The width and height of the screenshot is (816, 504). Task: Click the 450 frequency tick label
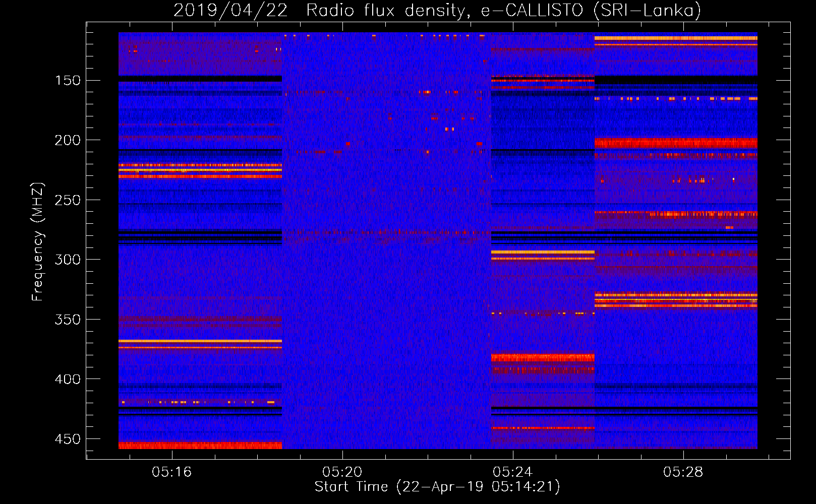(68, 439)
